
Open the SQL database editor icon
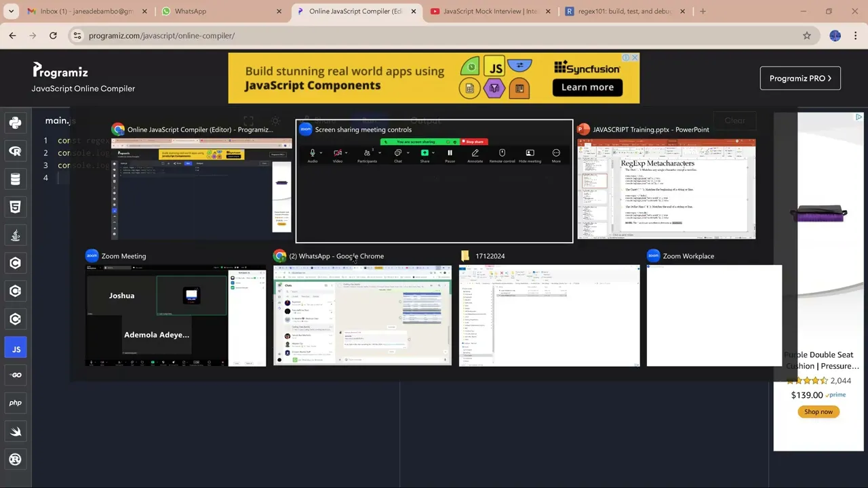click(16, 179)
